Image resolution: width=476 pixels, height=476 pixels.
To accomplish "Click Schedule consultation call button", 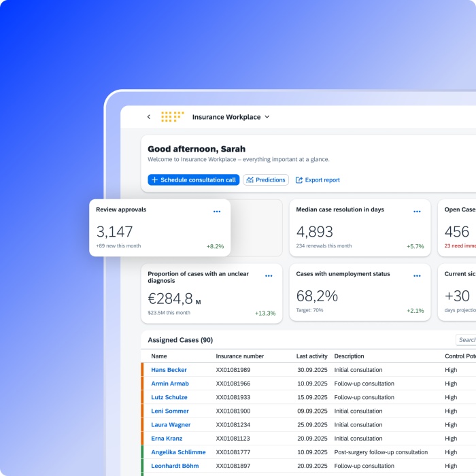I will [193, 180].
